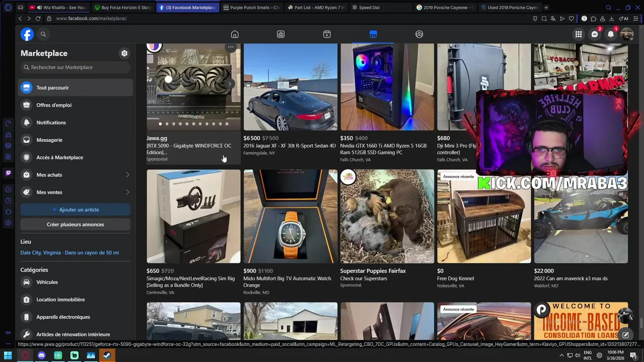Open Opera GX sidebar history clock icon
644x362 pixels.
pyautogui.click(x=8, y=201)
